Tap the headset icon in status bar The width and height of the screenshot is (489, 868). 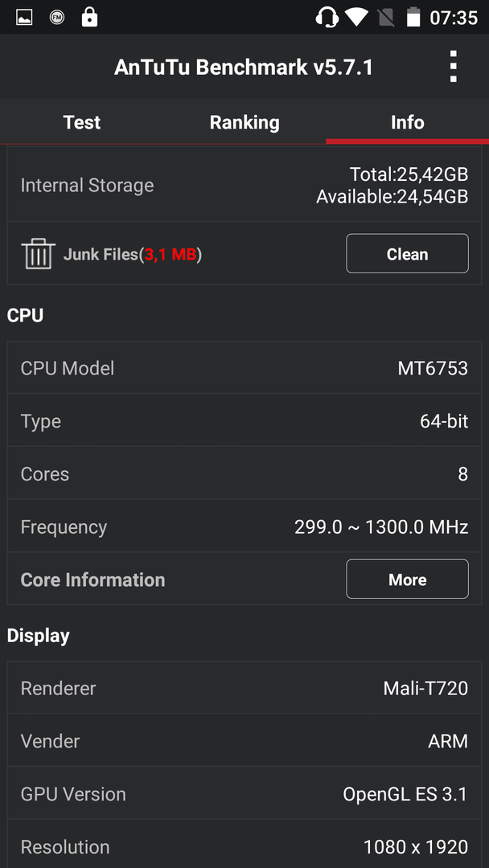pyautogui.click(x=327, y=18)
